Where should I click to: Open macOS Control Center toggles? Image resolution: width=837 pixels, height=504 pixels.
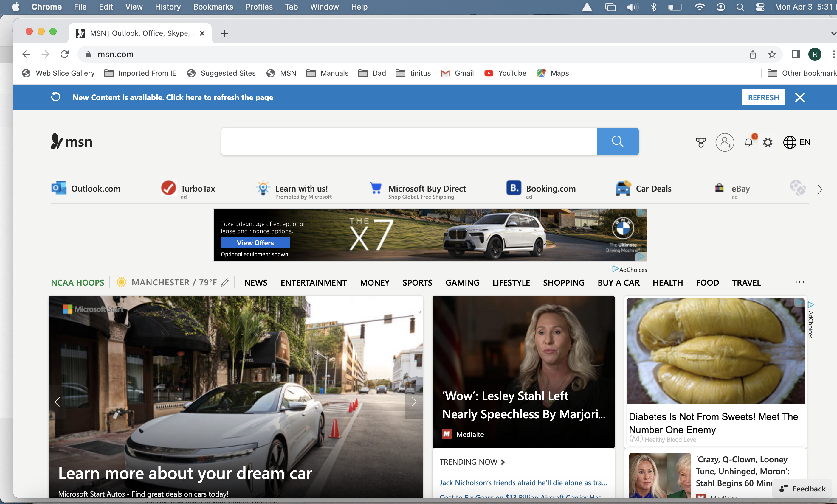point(760,7)
